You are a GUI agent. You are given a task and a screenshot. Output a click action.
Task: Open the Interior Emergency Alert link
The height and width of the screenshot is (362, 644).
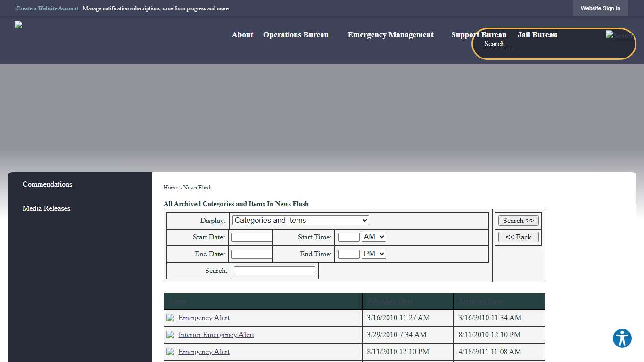point(216,335)
